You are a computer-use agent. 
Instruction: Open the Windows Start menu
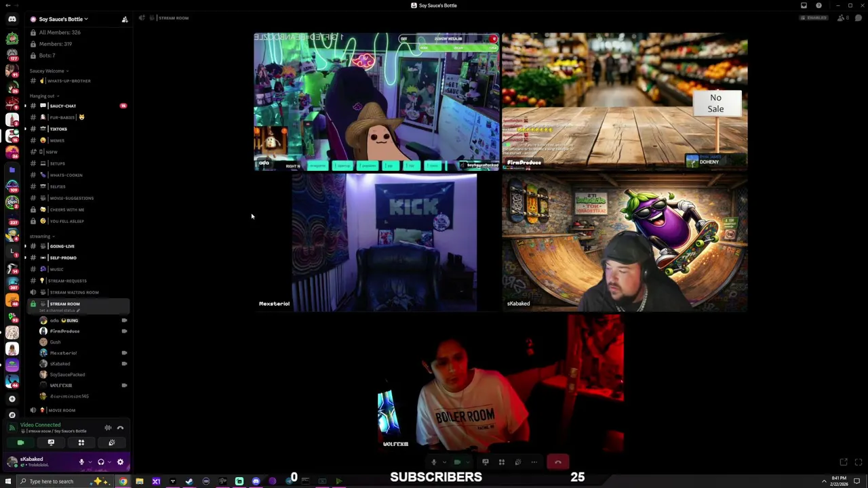click(8, 481)
